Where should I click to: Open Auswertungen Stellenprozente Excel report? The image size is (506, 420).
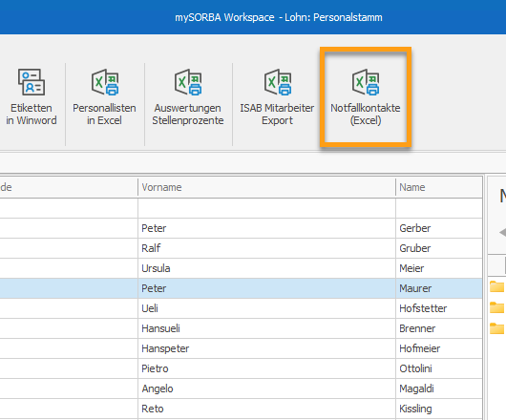point(188,96)
